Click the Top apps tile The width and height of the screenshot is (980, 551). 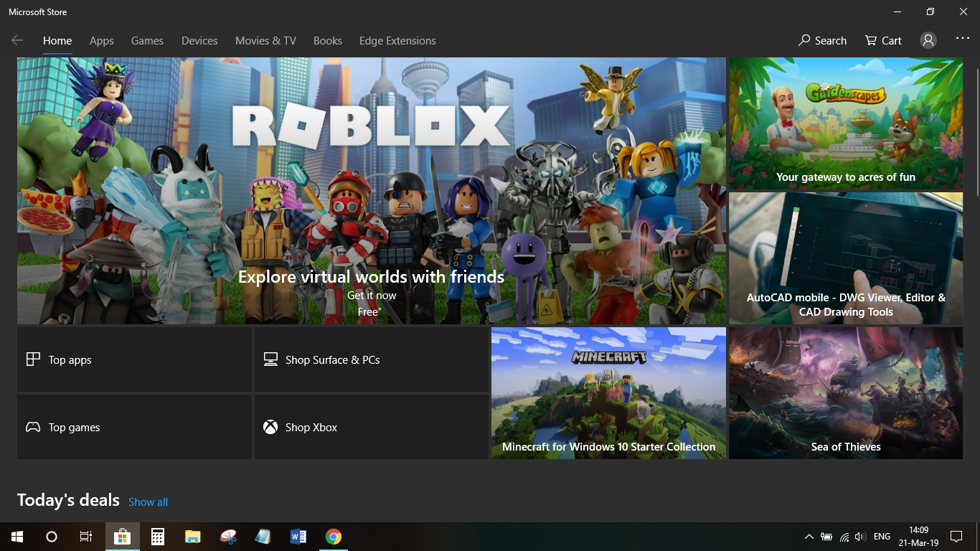point(134,359)
